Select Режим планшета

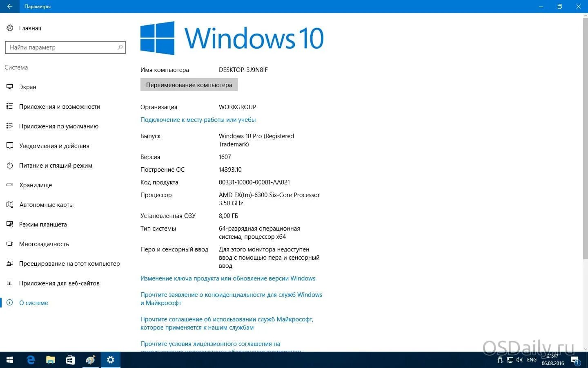(x=43, y=224)
